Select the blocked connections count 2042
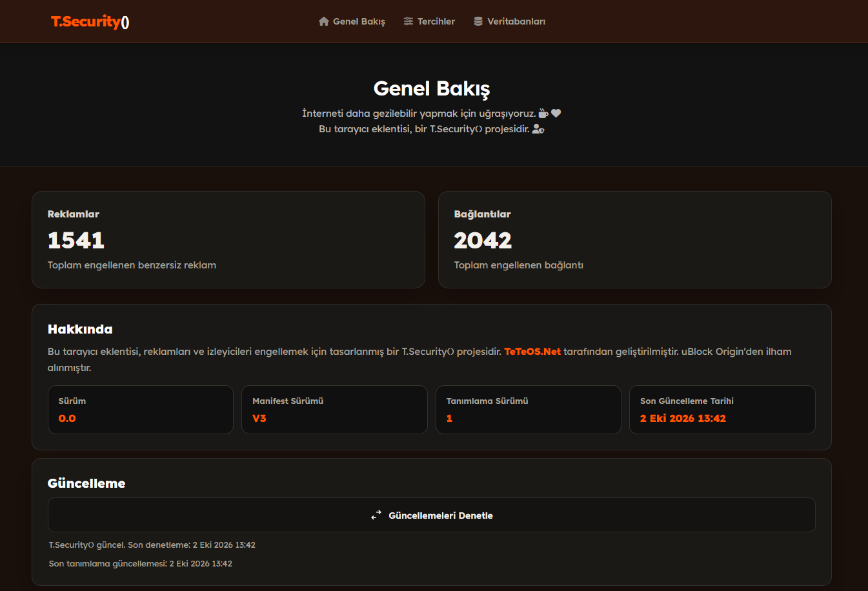868x591 pixels. click(x=483, y=240)
